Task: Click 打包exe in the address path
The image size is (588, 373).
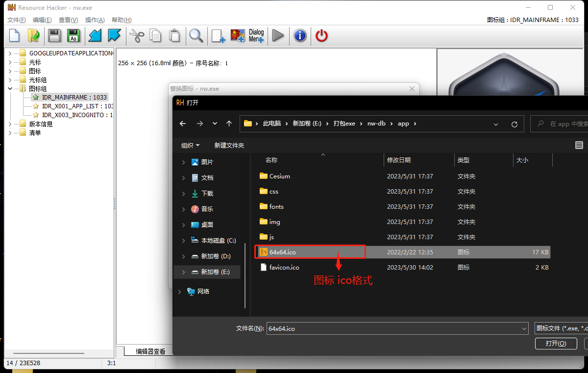Action: pos(344,124)
